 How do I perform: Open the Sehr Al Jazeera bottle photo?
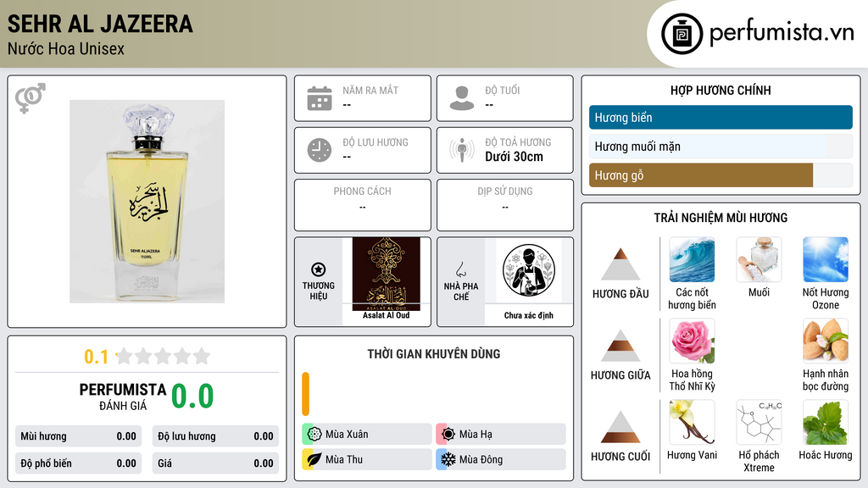pos(147,202)
